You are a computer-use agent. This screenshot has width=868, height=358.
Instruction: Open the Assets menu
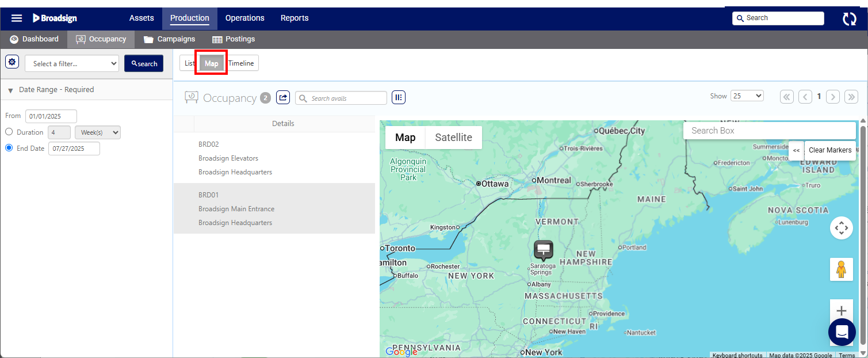click(142, 18)
